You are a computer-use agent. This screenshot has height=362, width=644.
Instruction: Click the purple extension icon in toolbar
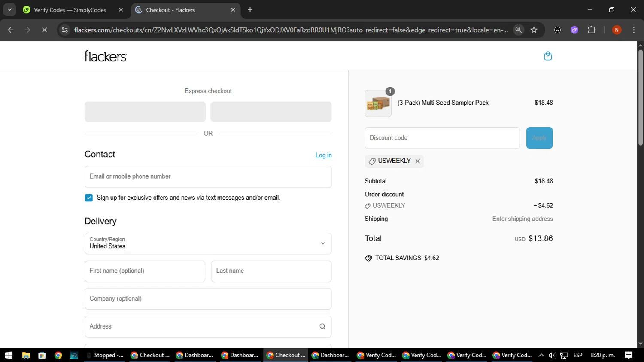[574, 30]
